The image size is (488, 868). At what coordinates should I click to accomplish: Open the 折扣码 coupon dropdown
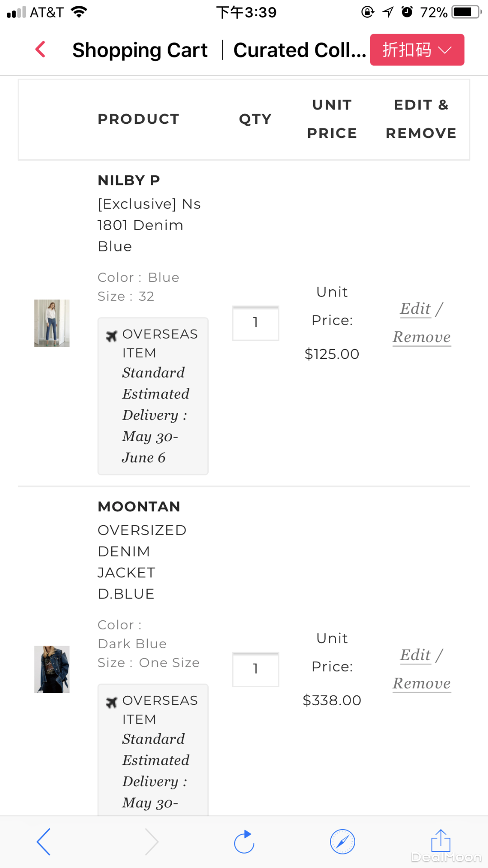pos(417,50)
